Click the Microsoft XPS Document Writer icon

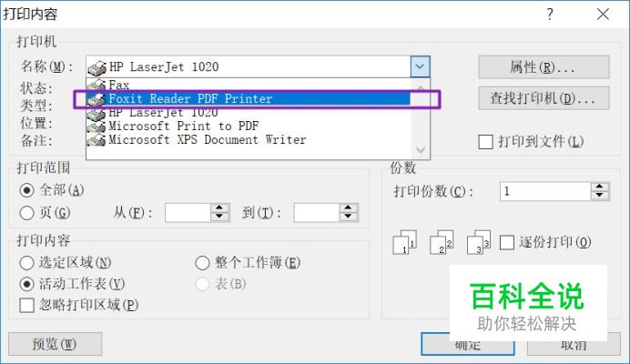97,140
